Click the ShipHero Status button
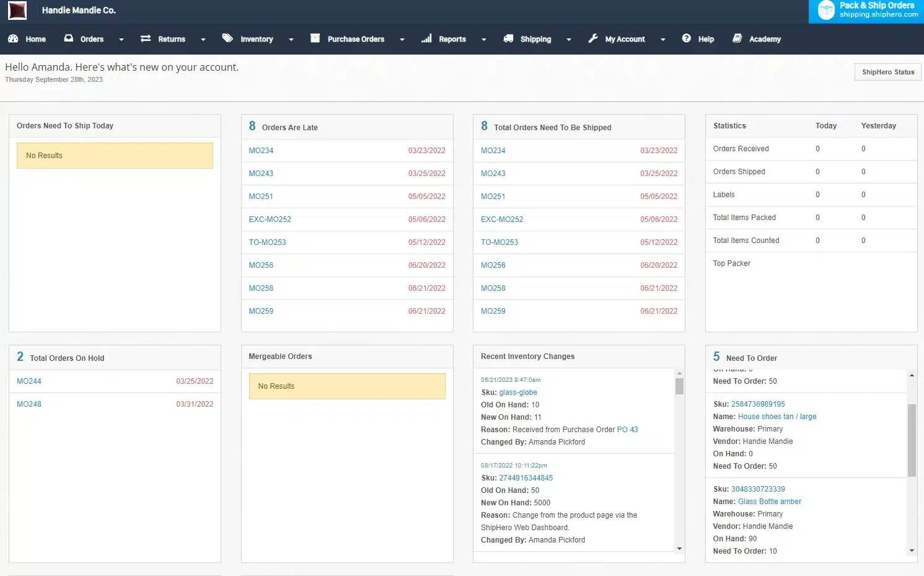This screenshot has width=924, height=576. pos(888,72)
